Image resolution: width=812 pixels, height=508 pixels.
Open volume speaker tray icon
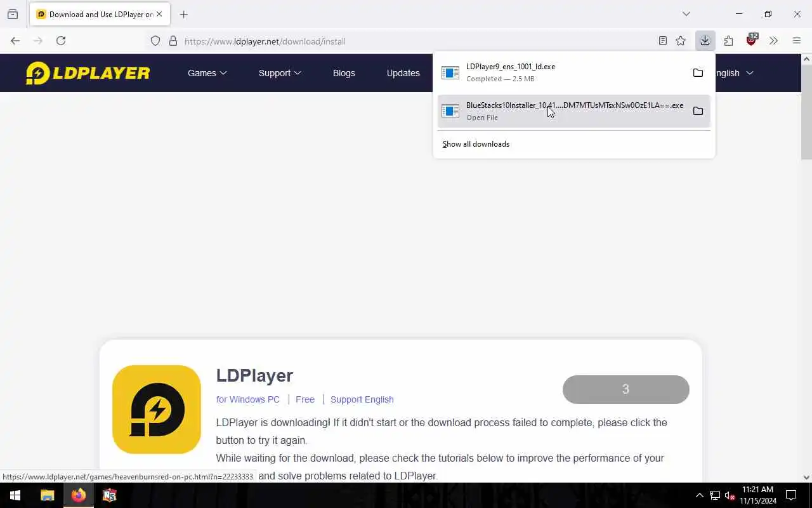(x=730, y=495)
